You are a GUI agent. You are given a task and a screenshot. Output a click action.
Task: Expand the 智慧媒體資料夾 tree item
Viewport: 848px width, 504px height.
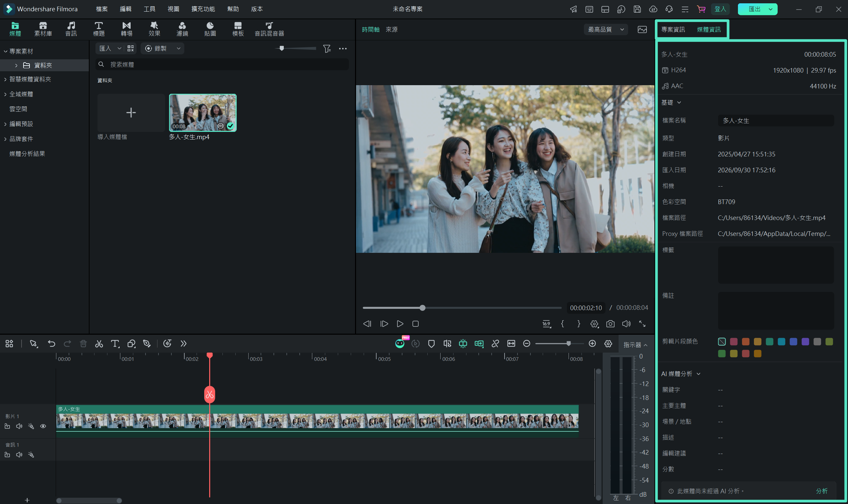tap(5, 80)
